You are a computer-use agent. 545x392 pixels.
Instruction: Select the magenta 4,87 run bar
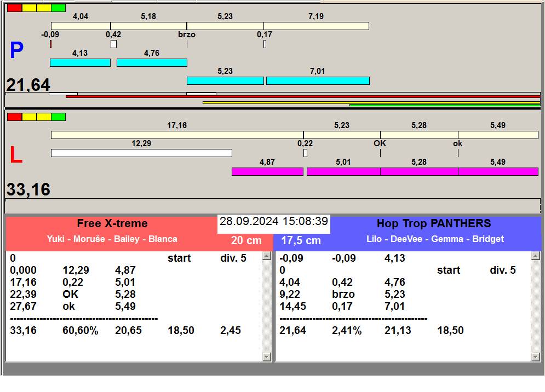[x=268, y=171]
